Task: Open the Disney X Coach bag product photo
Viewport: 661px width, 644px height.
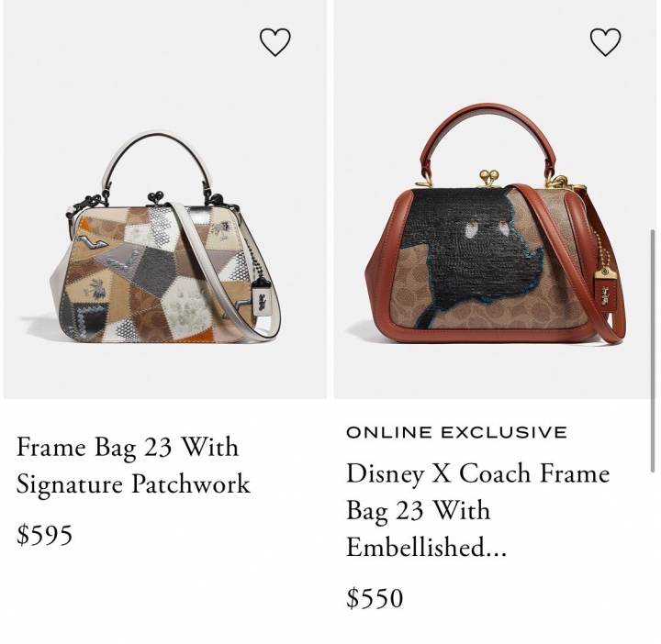Action: tap(495, 199)
